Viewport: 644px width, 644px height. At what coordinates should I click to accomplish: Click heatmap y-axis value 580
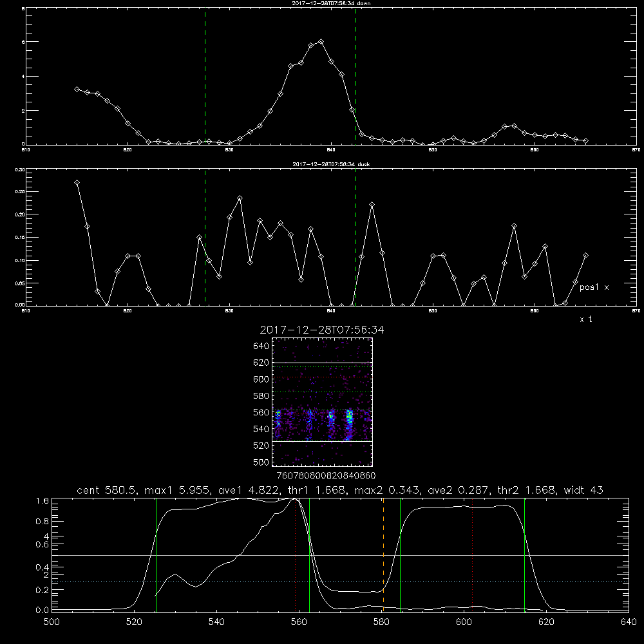(x=261, y=395)
